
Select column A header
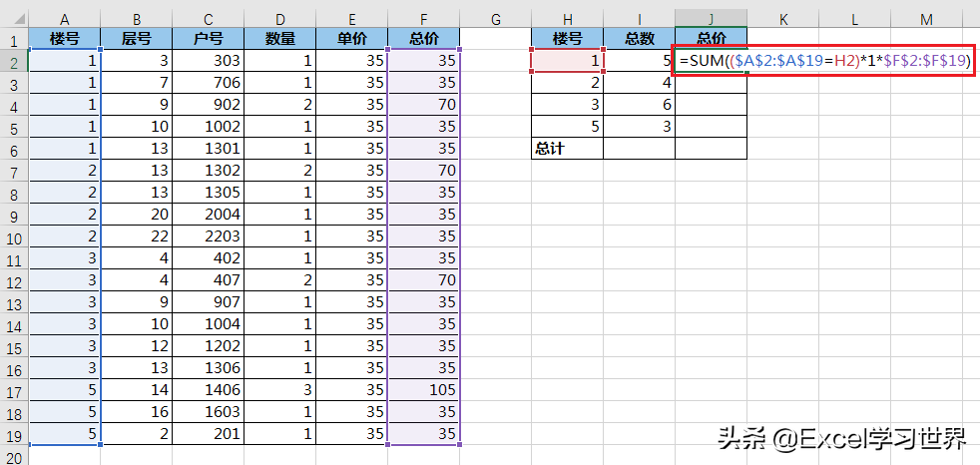[65, 19]
